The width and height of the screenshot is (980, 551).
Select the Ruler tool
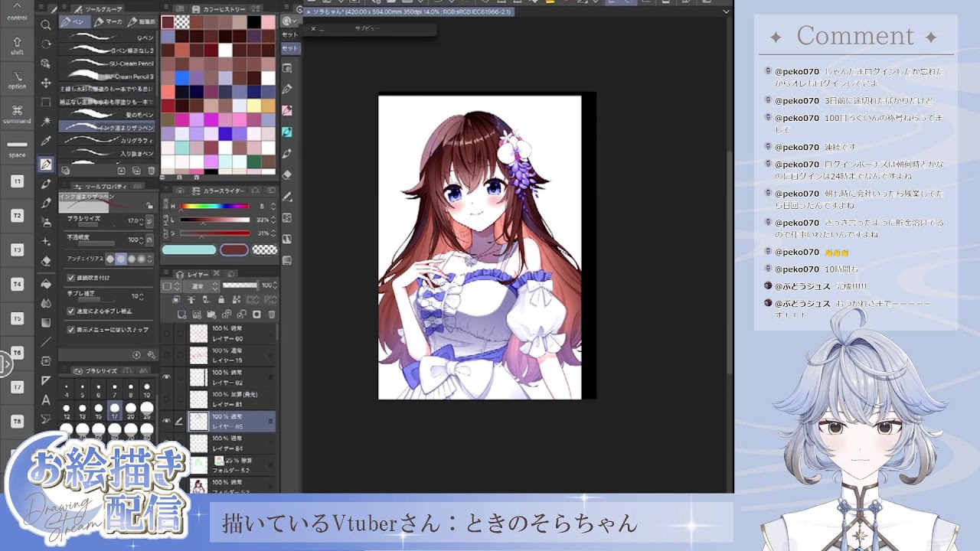[46, 380]
